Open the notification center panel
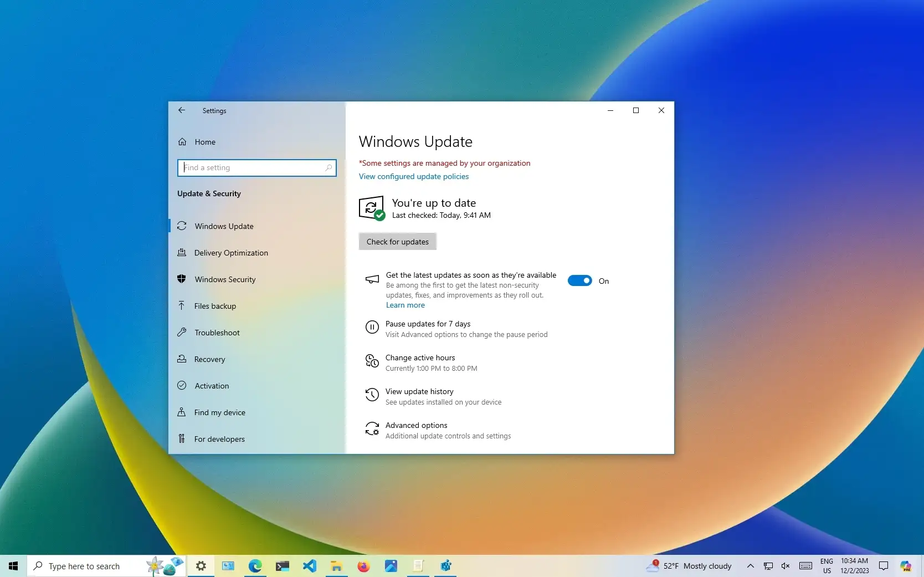This screenshot has height=577, width=924. point(884,566)
